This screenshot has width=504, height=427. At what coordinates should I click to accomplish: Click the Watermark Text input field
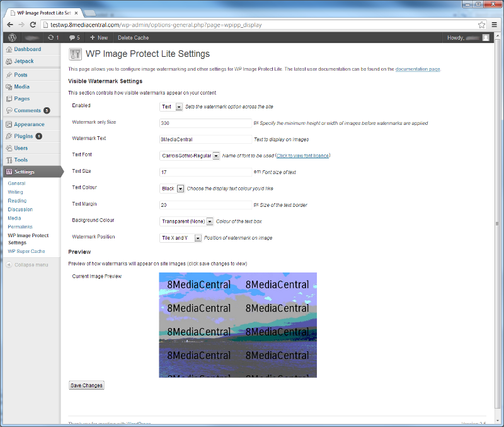(x=206, y=139)
